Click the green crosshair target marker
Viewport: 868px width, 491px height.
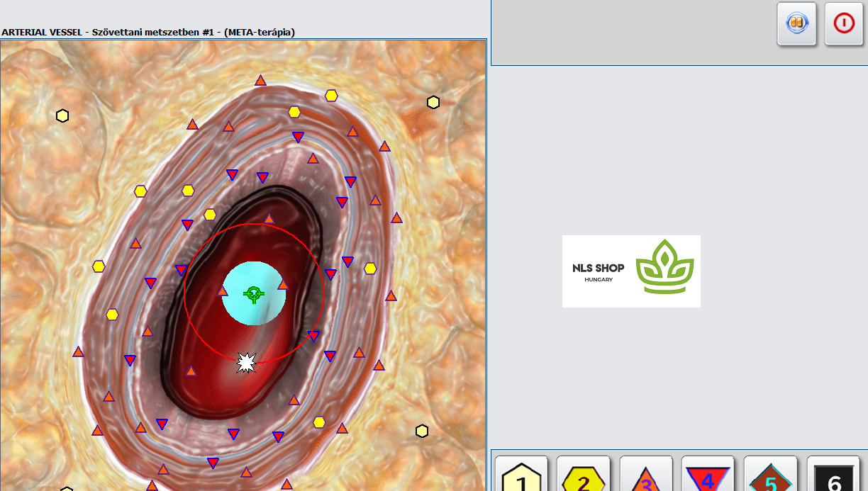(253, 293)
